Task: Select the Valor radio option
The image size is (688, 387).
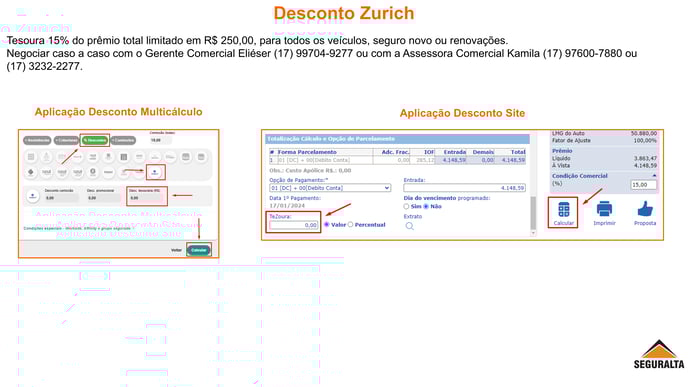Action: 326,225
